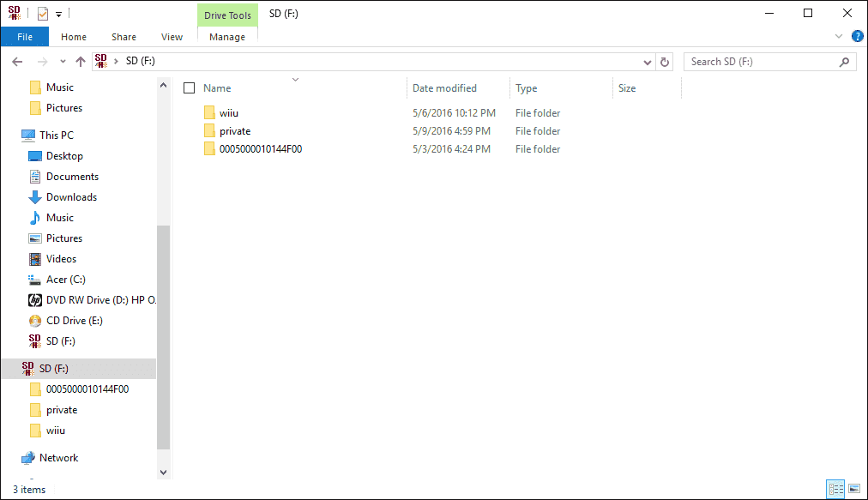The image size is (868, 500).
Task: Sort by the Date modified column
Action: tap(444, 88)
